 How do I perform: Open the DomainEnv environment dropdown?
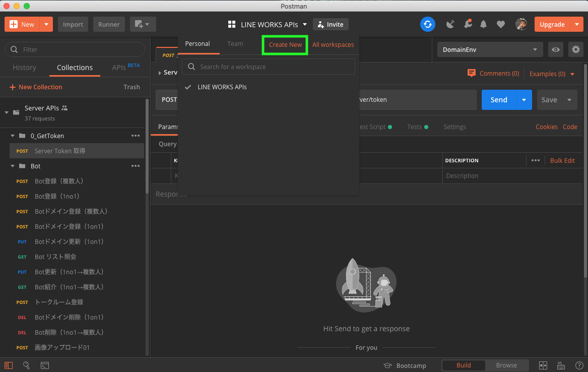click(x=489, y=49)
